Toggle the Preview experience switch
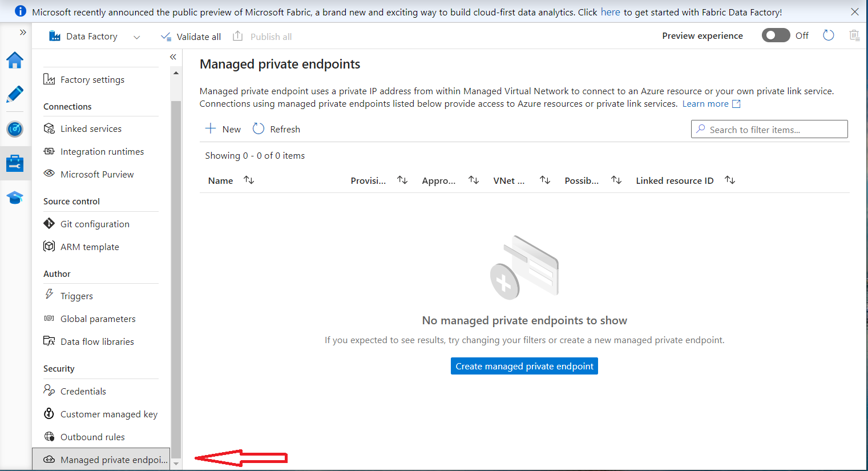 (x=776, y=35)
